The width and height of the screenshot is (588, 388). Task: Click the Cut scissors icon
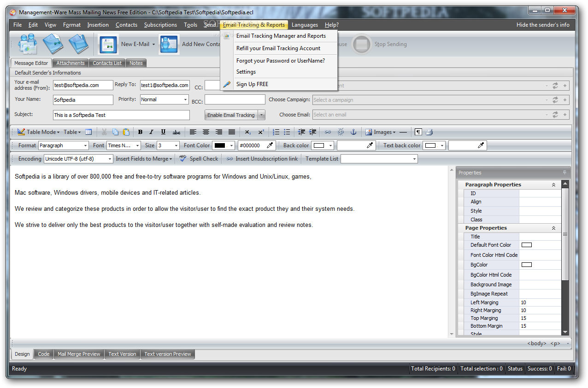click(x=104, y=132)
